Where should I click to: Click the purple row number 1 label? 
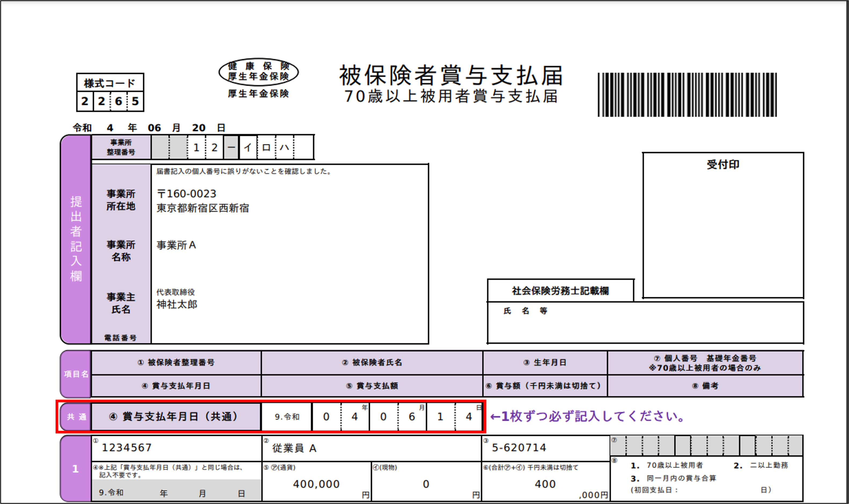click(75, 469)
